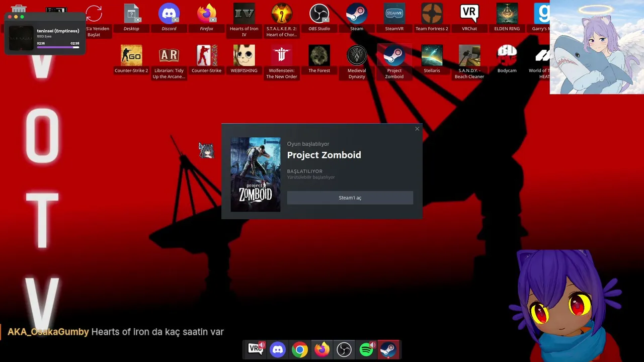Click the Project Zomboid cover art

(x=256, y=174)
